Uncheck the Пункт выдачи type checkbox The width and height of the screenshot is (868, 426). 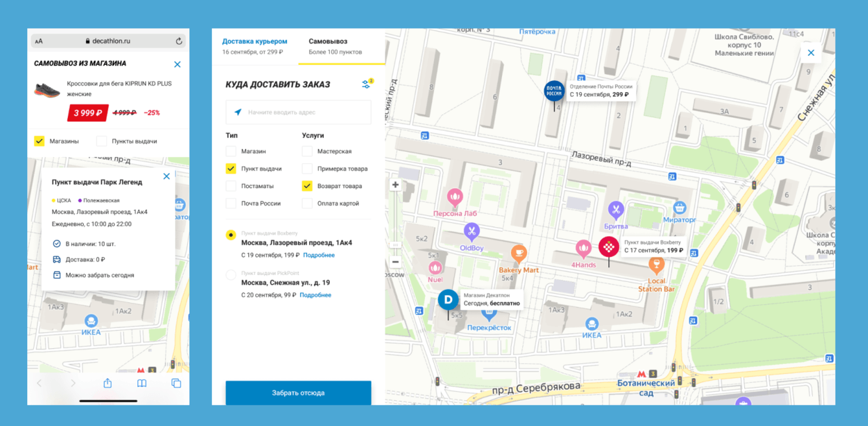point(231,169)
